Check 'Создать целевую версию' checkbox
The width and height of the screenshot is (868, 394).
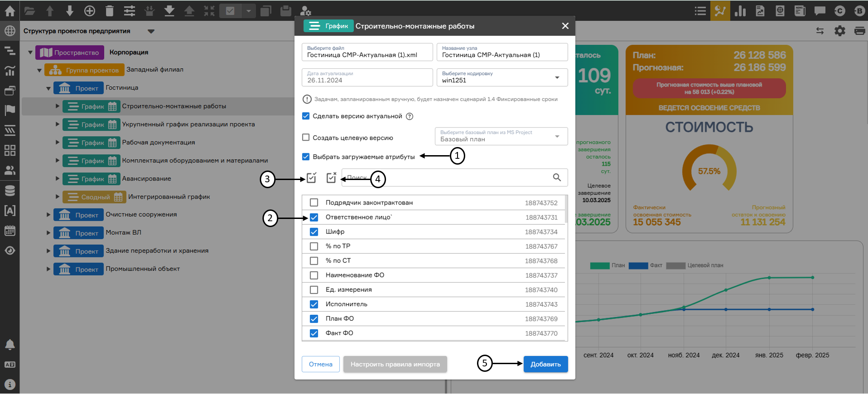(306, 138)
